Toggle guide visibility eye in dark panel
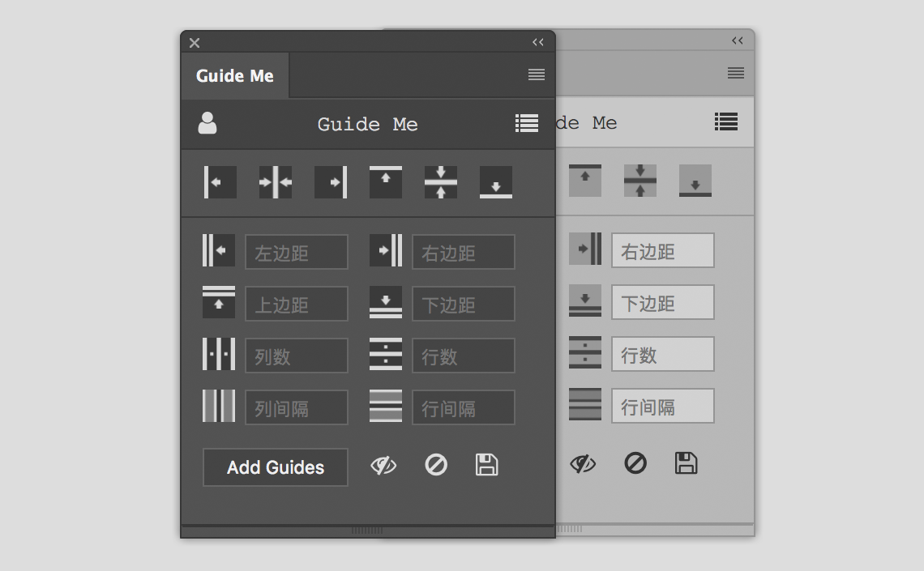This screenshot has width=924, height=571. [383, 466]
